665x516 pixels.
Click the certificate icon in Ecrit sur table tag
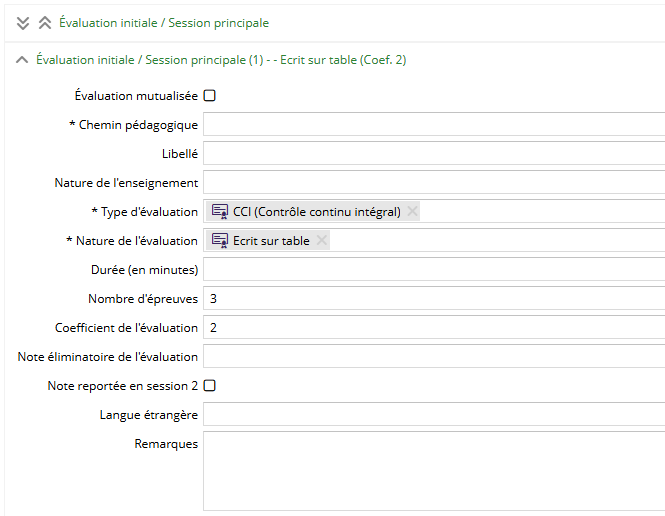coord(220,240)
